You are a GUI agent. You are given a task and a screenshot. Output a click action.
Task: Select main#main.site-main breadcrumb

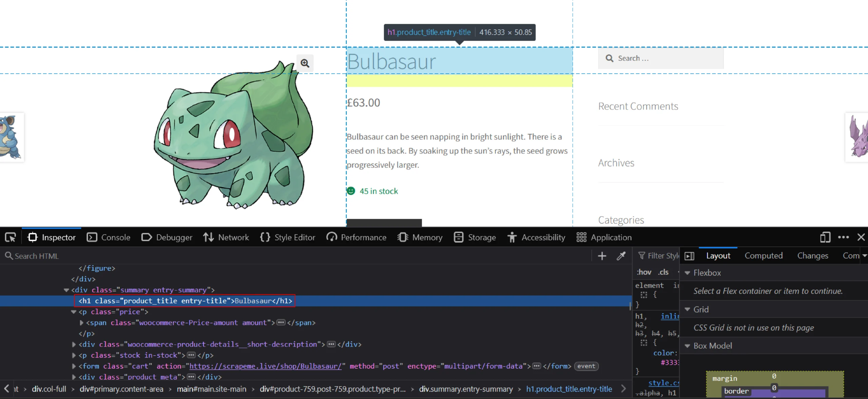click(212, 389)
